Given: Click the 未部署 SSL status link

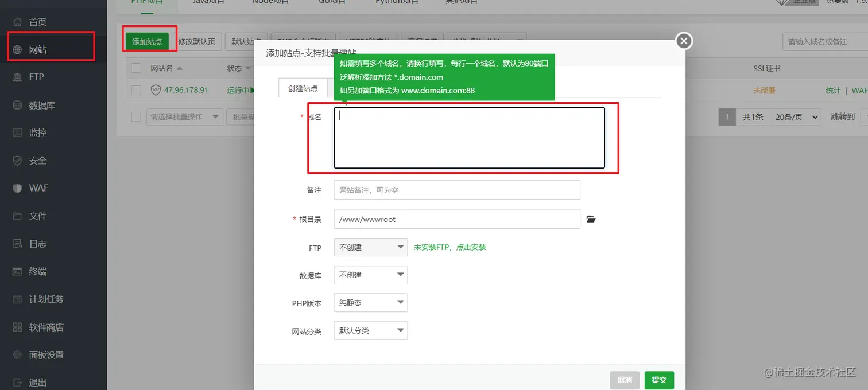Looking at the screenshot, I should [765, 91].
